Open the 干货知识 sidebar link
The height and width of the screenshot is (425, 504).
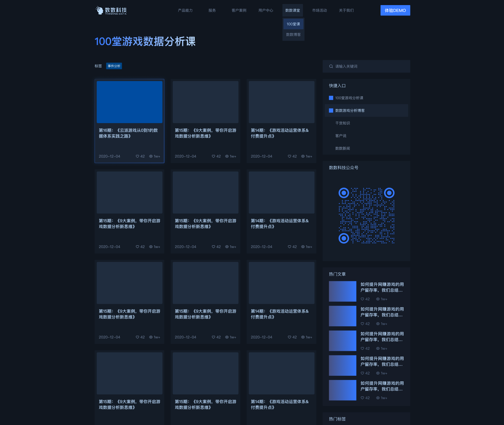343,123
